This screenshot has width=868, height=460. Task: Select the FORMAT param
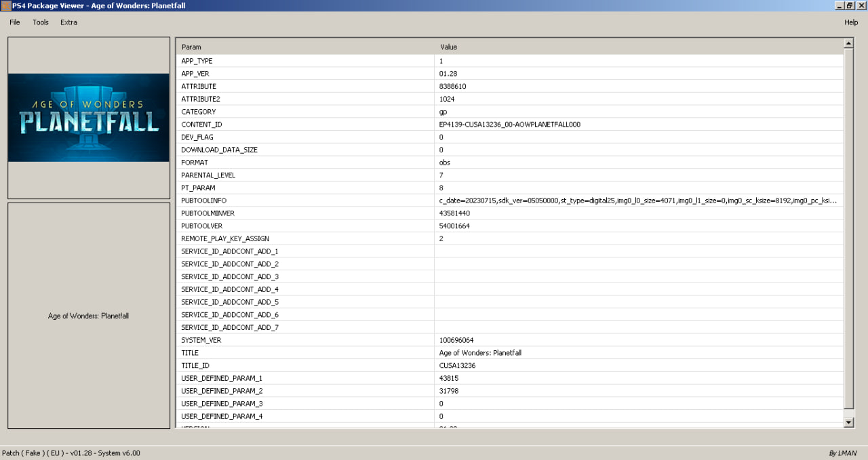pos(195,163)
